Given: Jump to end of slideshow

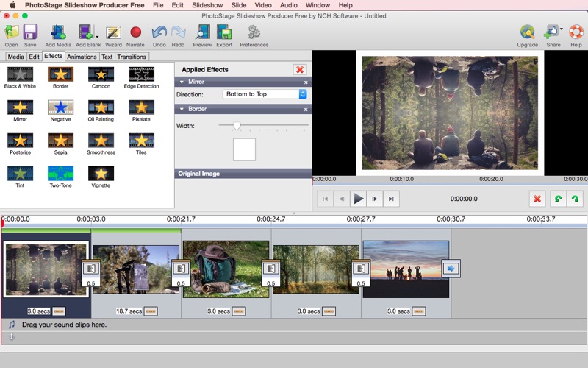Looking at the screenshot, I should click(391, 199).
